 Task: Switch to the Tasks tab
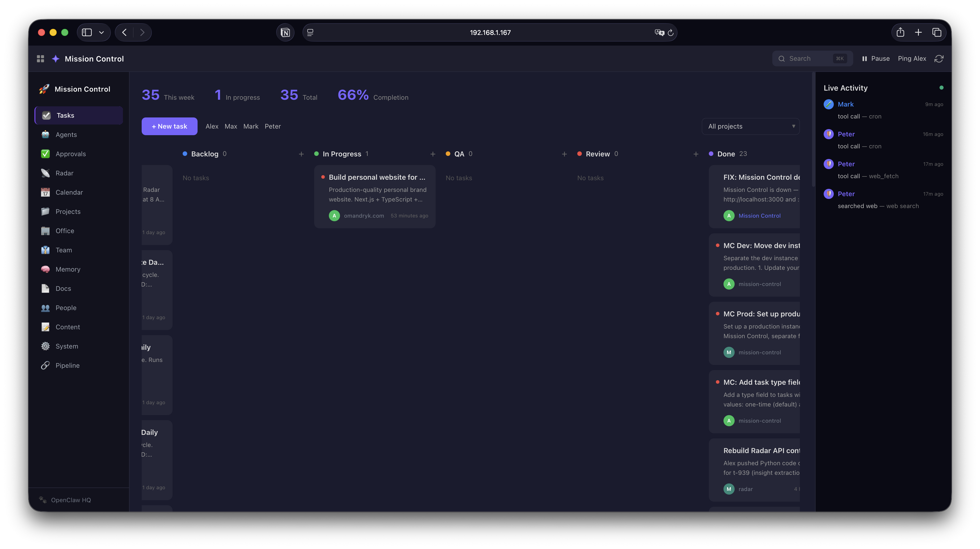[x=65, y=115]
